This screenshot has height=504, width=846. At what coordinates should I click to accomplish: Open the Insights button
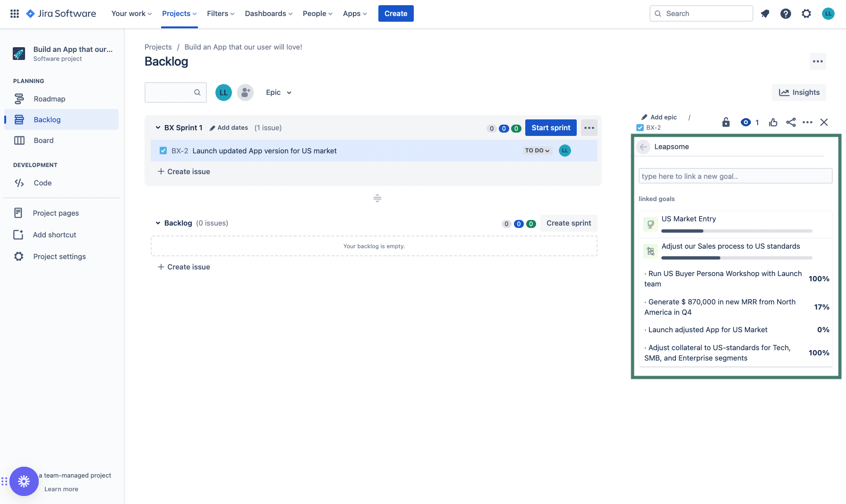(799, 92)
